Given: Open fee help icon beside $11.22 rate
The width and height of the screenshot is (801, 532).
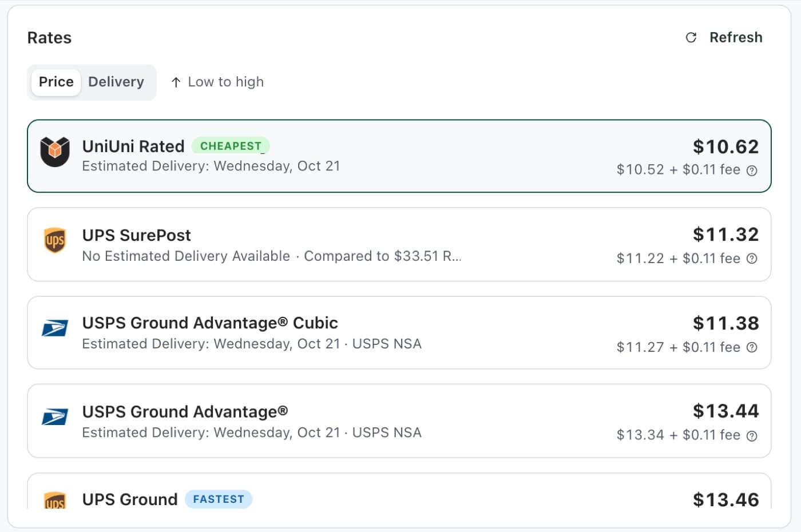Looking at the screenshot, I should pos(752,259).
